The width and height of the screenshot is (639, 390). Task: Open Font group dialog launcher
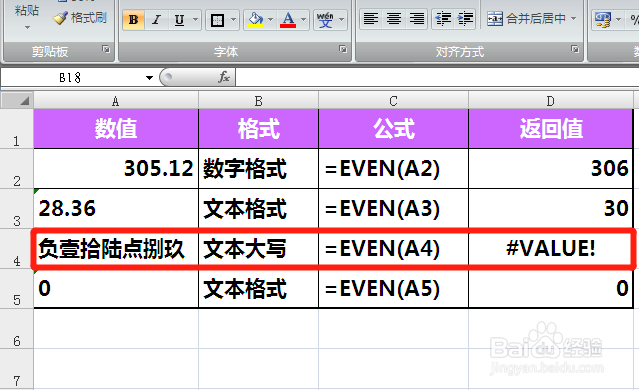coord(343,49)
